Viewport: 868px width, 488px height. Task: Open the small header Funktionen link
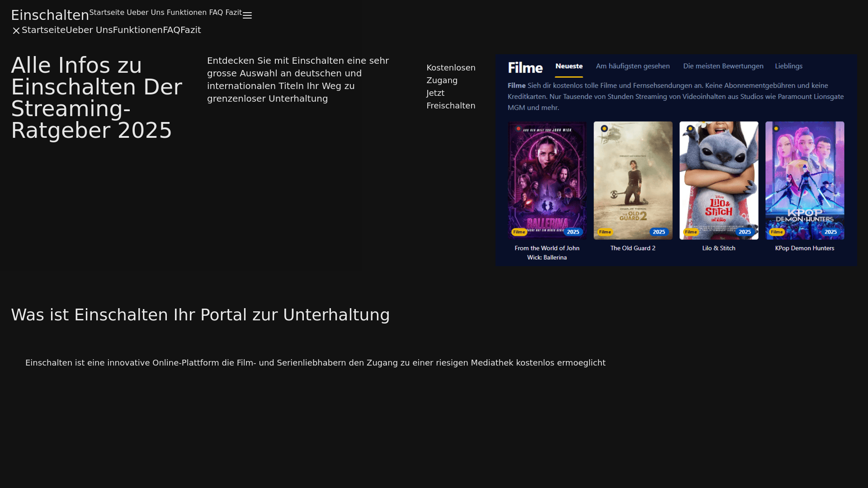click(x=187, y=13)
